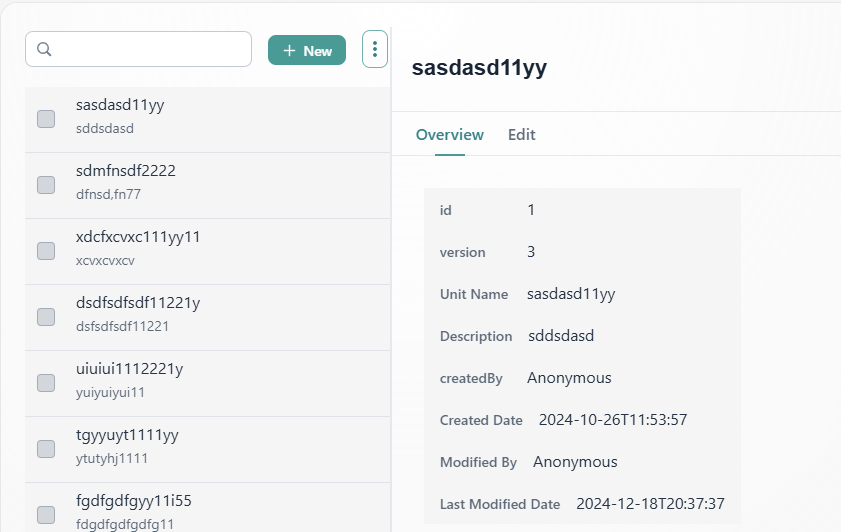This screenshot has height=532, width=841.
Task: Select the Overview tab
Action: click(449, 135)
